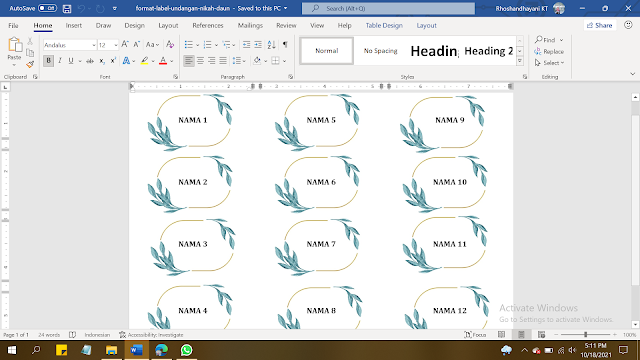Switch to Read Mode view icon
This screenshot has height=360, width=640.
coord(501,335)
